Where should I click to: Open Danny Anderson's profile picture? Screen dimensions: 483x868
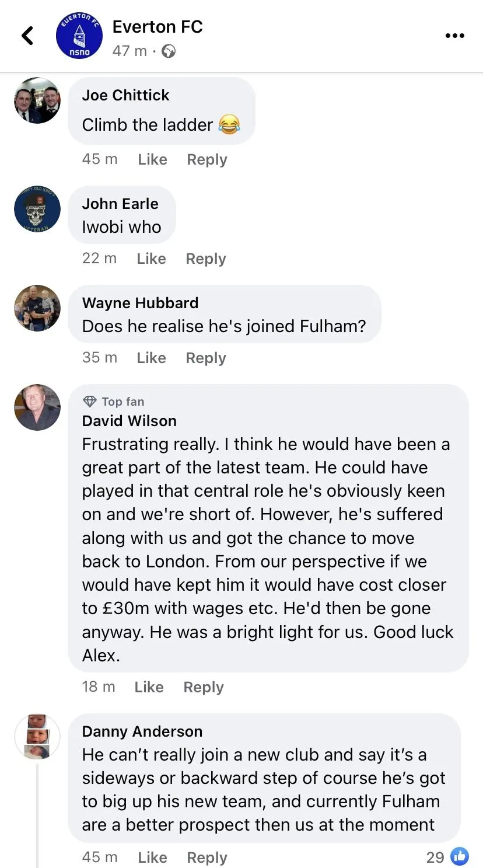pyautogui.click(x=37, y=737)
